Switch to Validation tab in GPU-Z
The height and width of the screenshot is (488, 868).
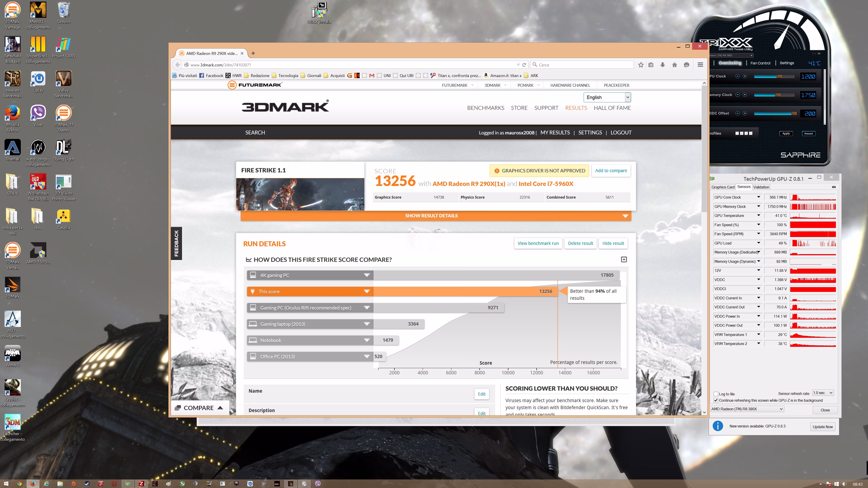tap(761, 187)
